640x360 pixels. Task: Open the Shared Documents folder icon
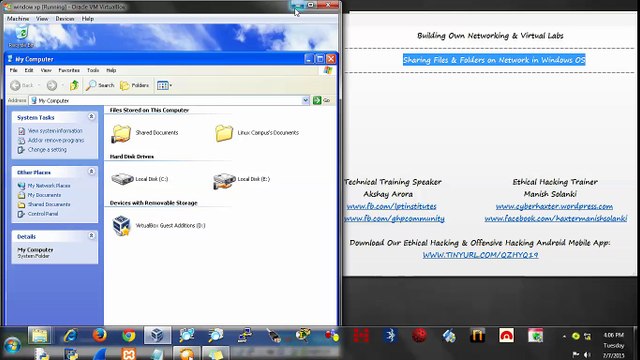coord(121,133)
